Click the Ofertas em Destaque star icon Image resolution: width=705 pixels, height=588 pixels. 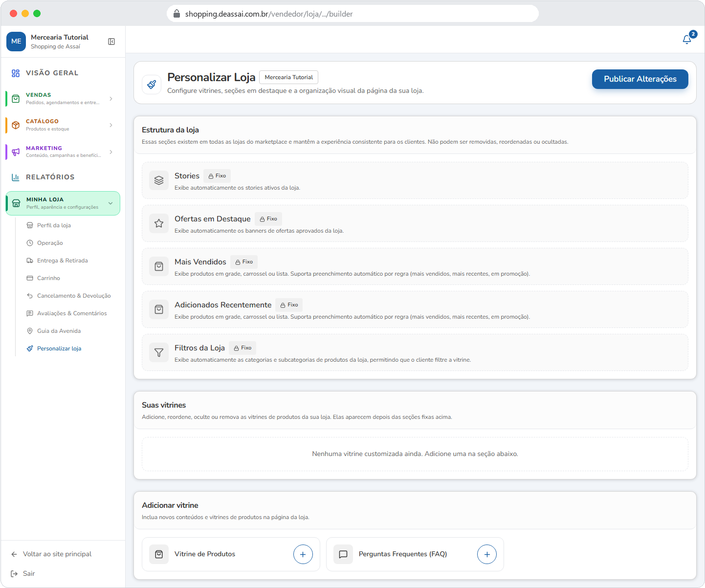159,223
